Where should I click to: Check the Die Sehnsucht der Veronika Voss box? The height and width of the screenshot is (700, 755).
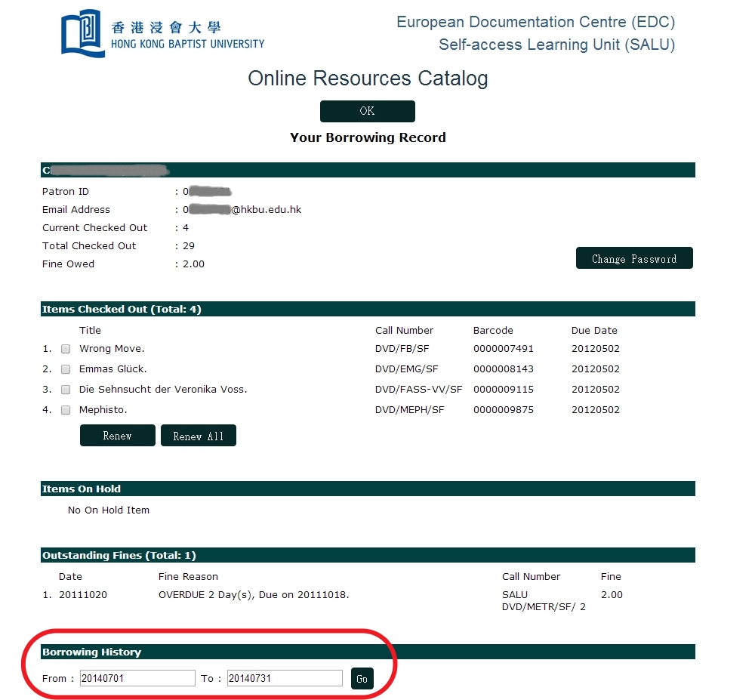(x=66, y=390)
